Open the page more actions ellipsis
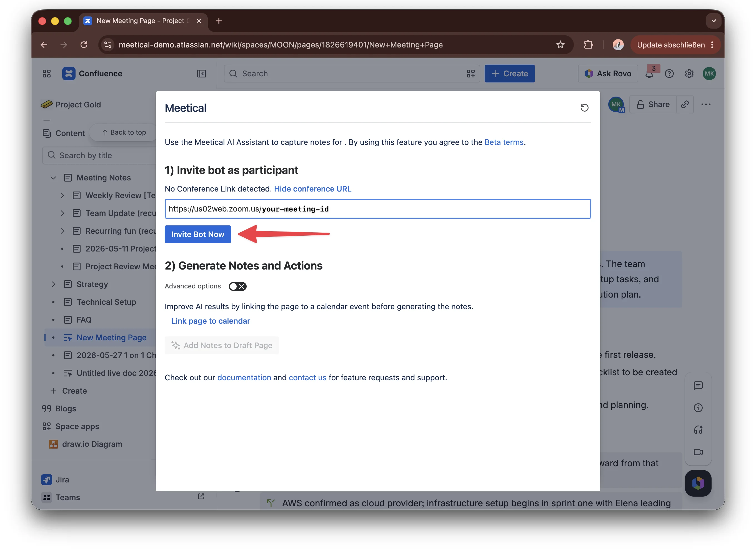The height and width of the screenshot is (551, 756). [x=706, y=104]
